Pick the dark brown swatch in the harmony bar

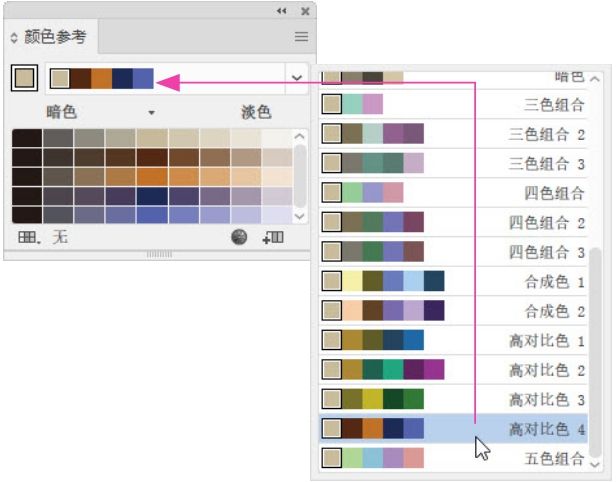pyautogui.click(x=81, y=78)
